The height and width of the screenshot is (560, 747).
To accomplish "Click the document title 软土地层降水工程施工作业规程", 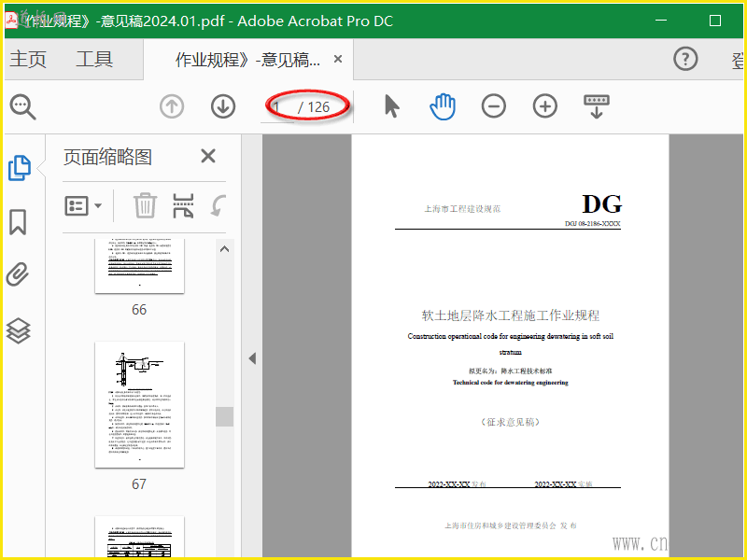I will [x=510, y=315].
